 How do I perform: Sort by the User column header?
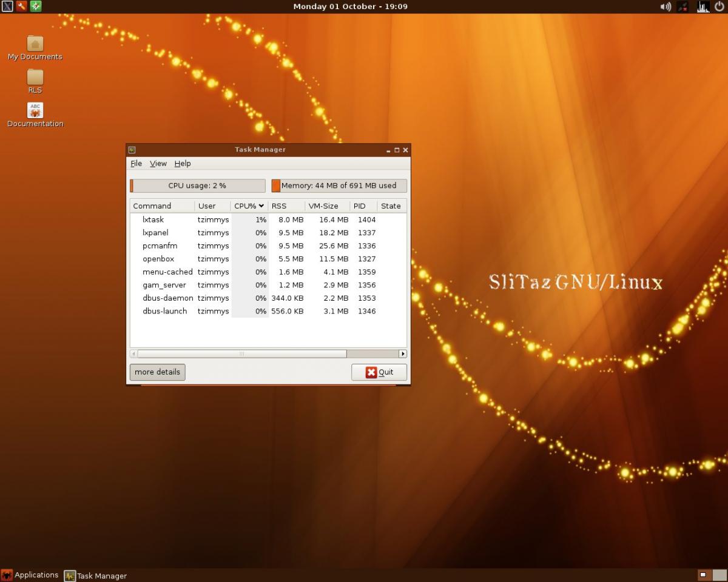(x=213, y=206)
